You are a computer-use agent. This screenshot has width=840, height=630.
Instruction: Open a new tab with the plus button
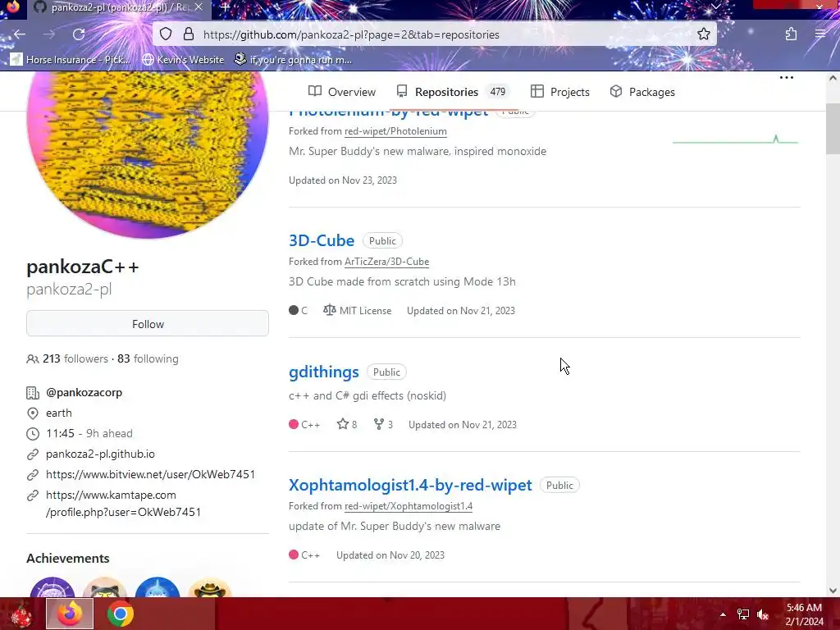pos(226,7)
